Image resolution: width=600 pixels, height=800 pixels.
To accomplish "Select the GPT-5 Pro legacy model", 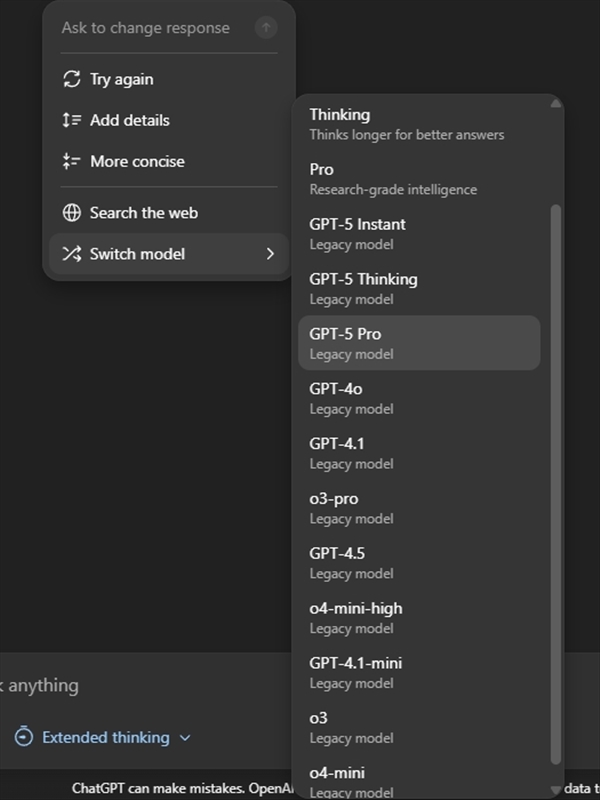I will click(x=419, y=343).
